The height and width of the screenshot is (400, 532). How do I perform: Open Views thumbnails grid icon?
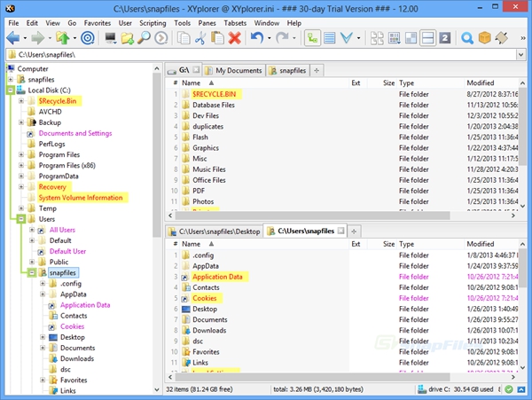click(395, 38)
